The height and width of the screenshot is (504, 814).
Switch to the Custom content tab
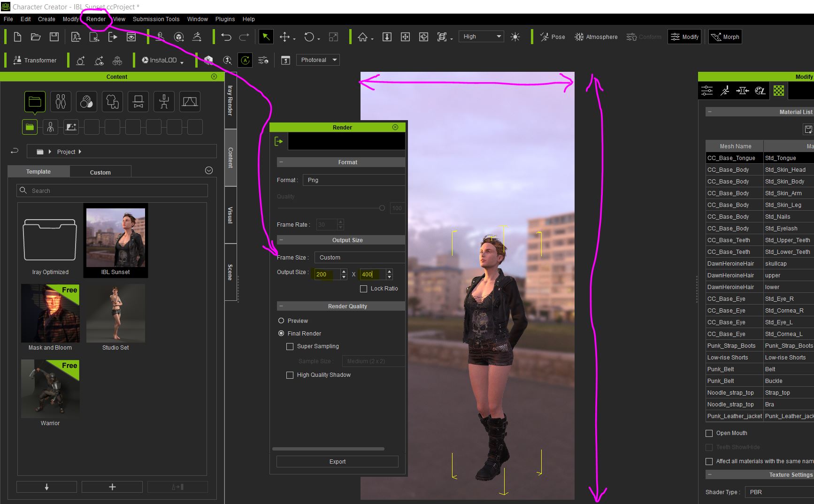[x=100, y=172]
